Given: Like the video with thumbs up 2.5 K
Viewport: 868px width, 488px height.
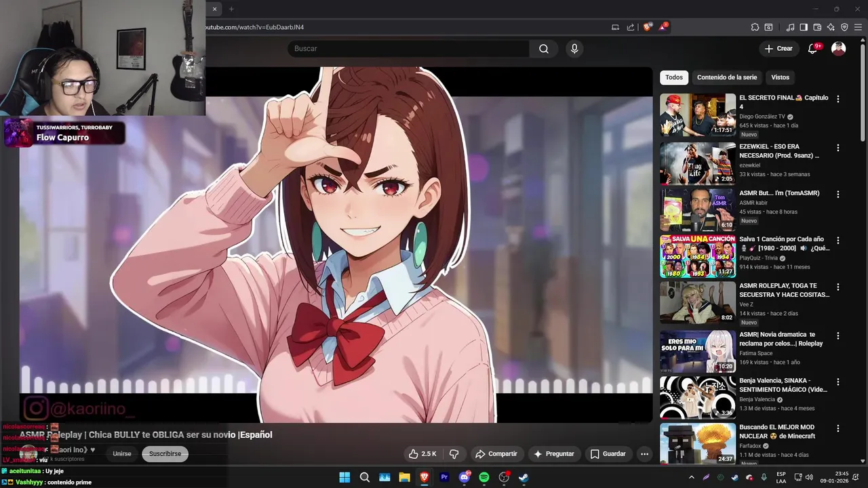Looking at the screenshot, I should click(x=422, y=454).
